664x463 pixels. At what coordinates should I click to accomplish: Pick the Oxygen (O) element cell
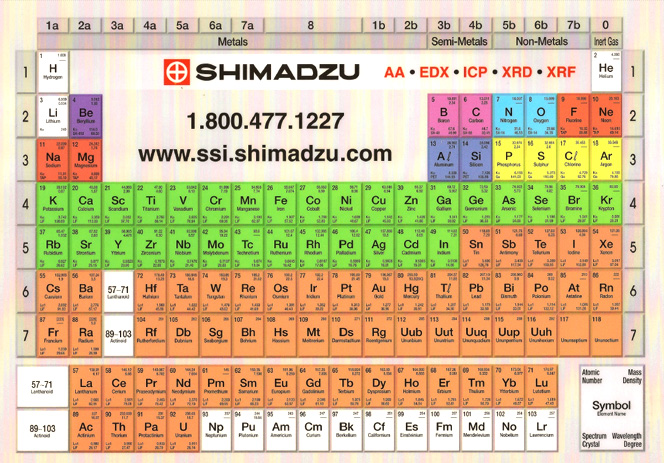coord(541,114)
